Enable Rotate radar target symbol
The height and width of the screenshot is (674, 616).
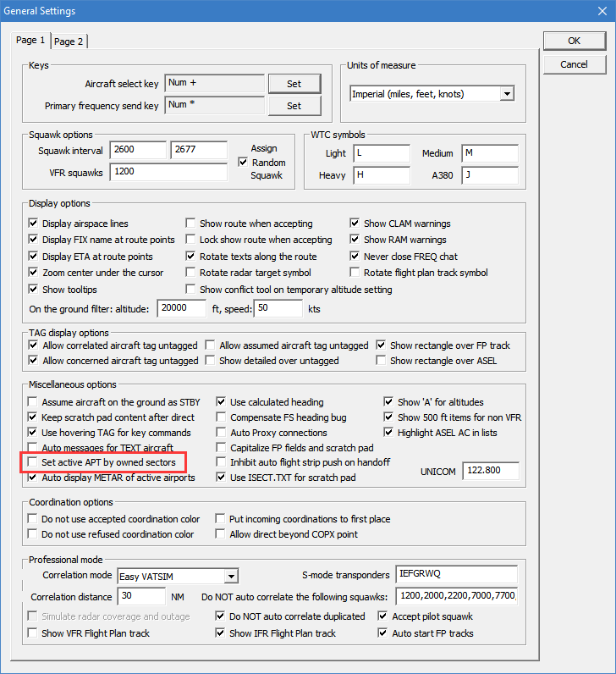click(x=191, y=273)
